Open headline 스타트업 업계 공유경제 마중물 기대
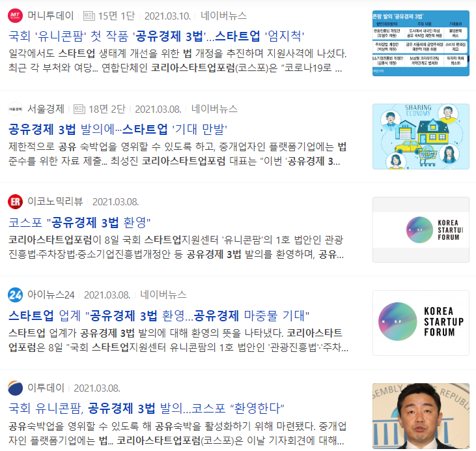Image resolution: width=476 pixels, height=451 pixels. click(x=159, y=315)
